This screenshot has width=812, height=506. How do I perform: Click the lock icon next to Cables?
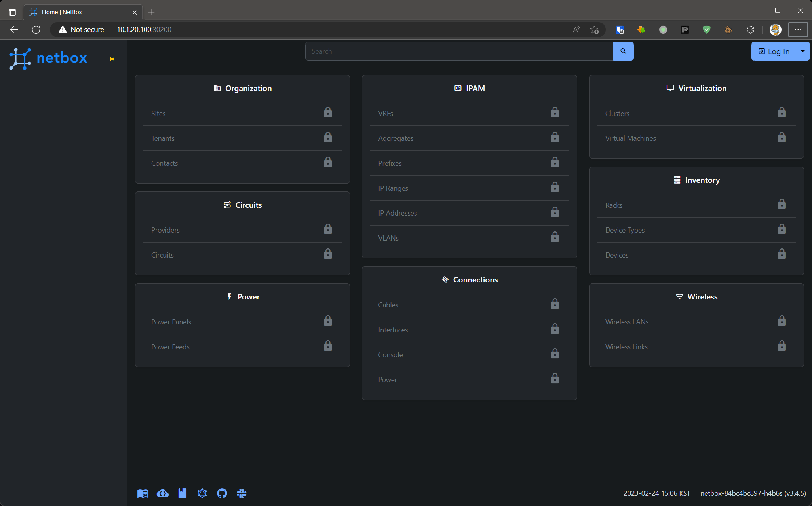(555, 304)
